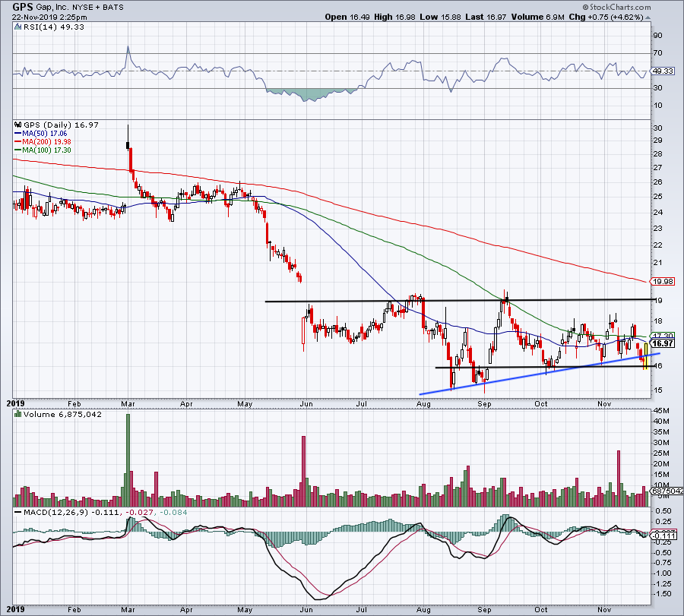Click the -1.50 label on MACD axis
Viewport: 684px width, 616px height.
click(663, 594)
